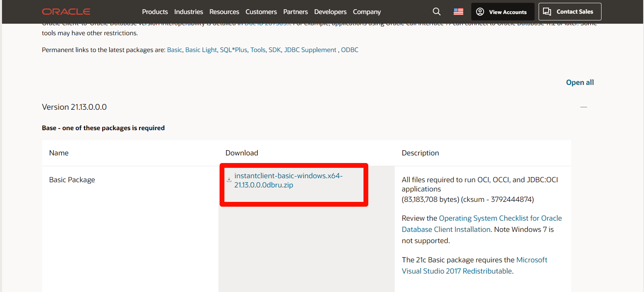Click the Contact Sales button

[x=570, y=12]
